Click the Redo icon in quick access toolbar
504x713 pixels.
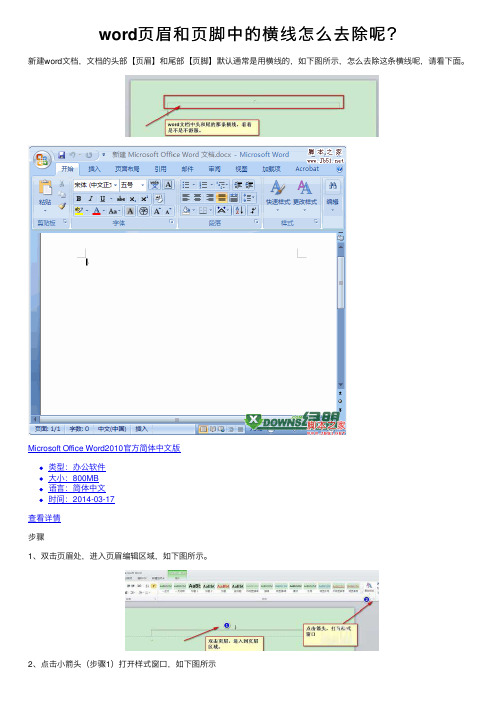[x=89, y=155]
